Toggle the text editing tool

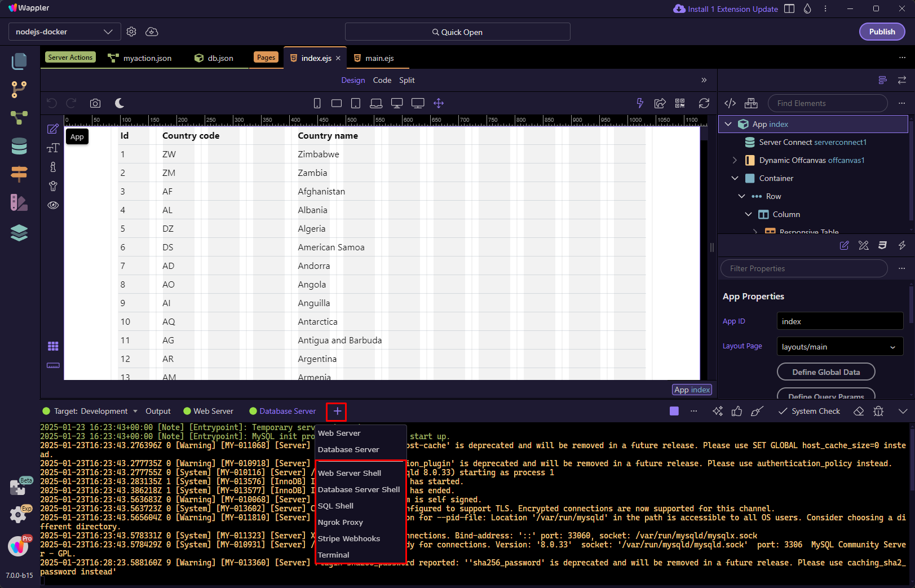[53, 148]
